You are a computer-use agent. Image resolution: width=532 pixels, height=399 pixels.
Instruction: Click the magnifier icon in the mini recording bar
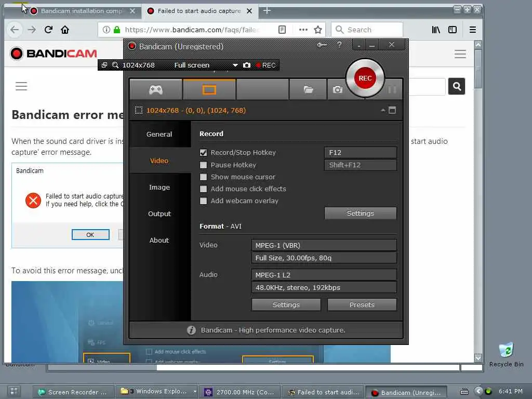point(115,65)
